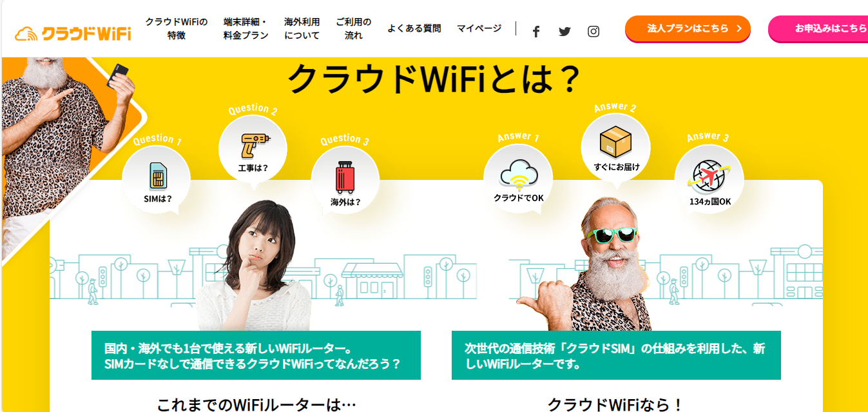Open マイページ from navigation
This screenshot has height=412, width=868.
coord(479,28)
